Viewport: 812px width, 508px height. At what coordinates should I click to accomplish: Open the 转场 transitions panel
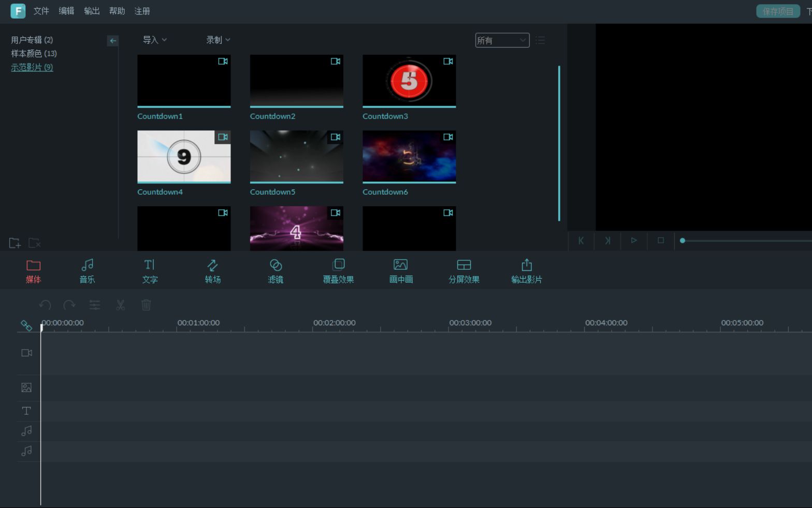click(x=212, y=271)
